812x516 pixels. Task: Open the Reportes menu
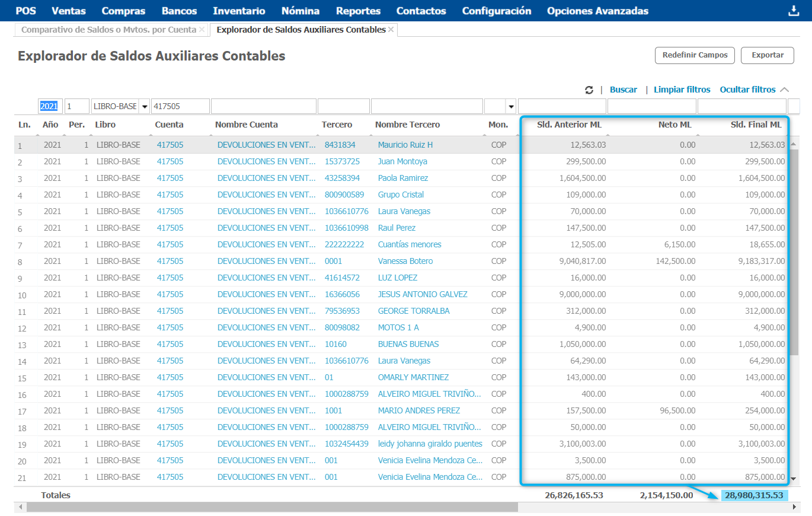tap(358, 11)
